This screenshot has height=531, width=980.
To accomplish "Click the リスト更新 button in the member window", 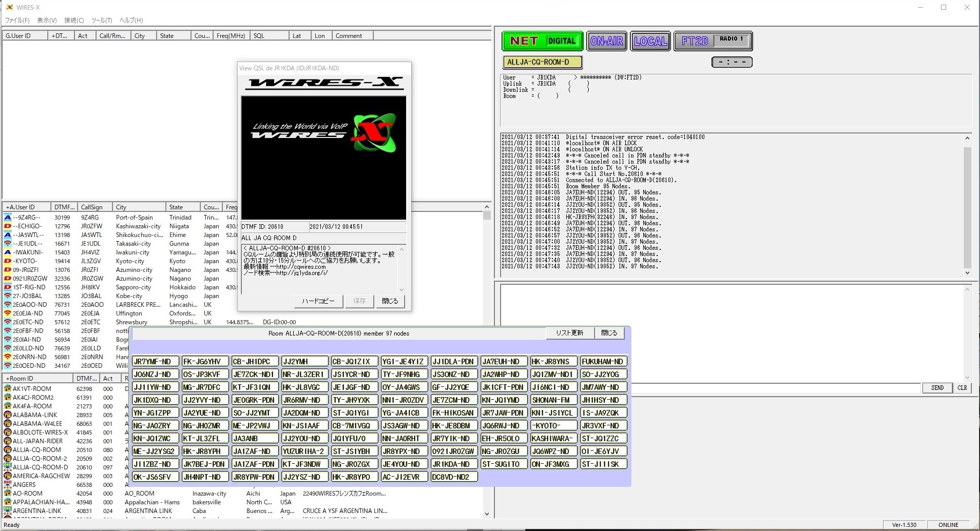I will point(570,332).
